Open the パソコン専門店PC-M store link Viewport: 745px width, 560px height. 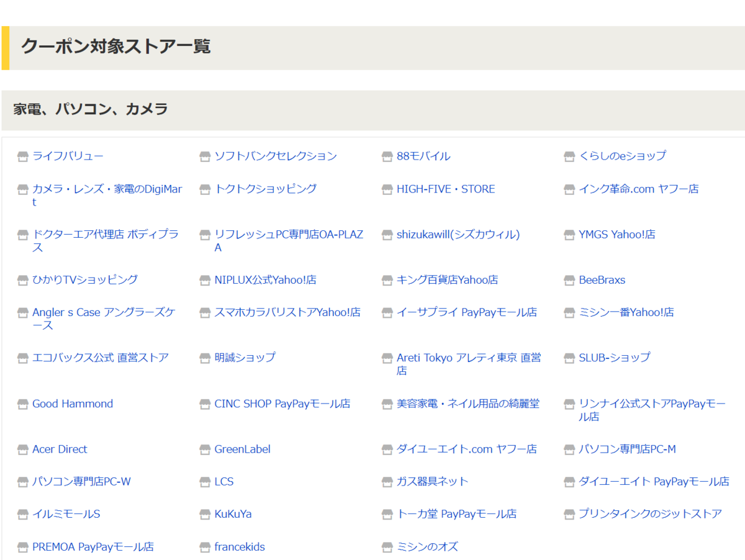tap(627, 449)
